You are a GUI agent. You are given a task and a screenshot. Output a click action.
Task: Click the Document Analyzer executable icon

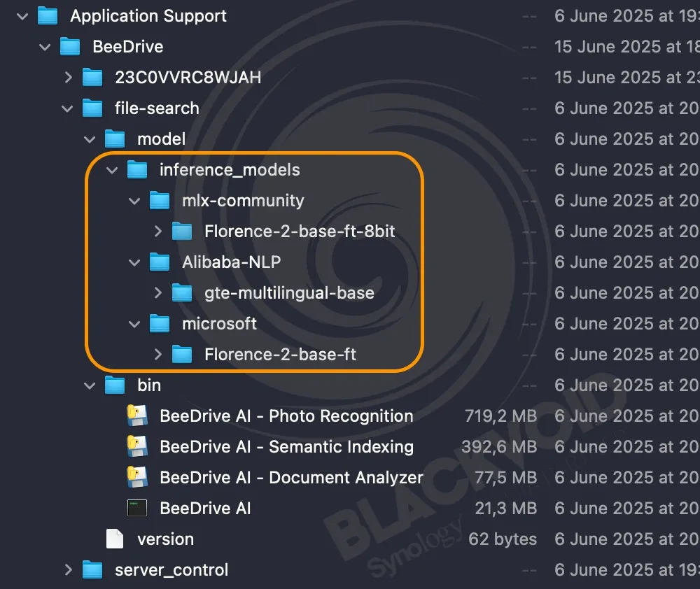tap(137, 478)
